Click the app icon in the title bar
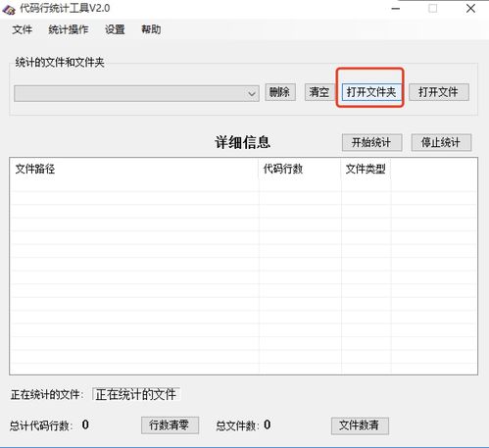489x448 pixels. coord(9,9)
